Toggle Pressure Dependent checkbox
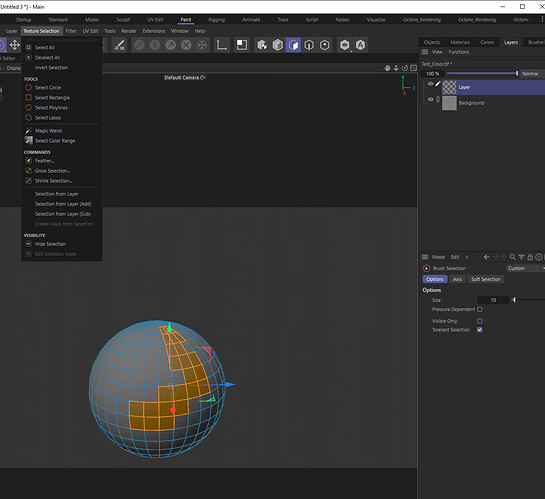Viewport: 545px width, 499px height. click(480, 309)
